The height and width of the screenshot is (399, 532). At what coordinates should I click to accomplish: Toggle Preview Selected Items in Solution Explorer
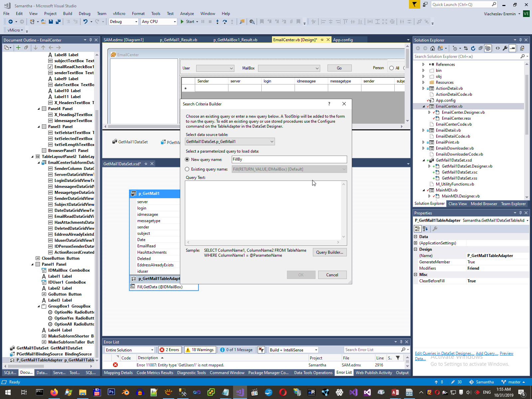click(x=512, y=48)
